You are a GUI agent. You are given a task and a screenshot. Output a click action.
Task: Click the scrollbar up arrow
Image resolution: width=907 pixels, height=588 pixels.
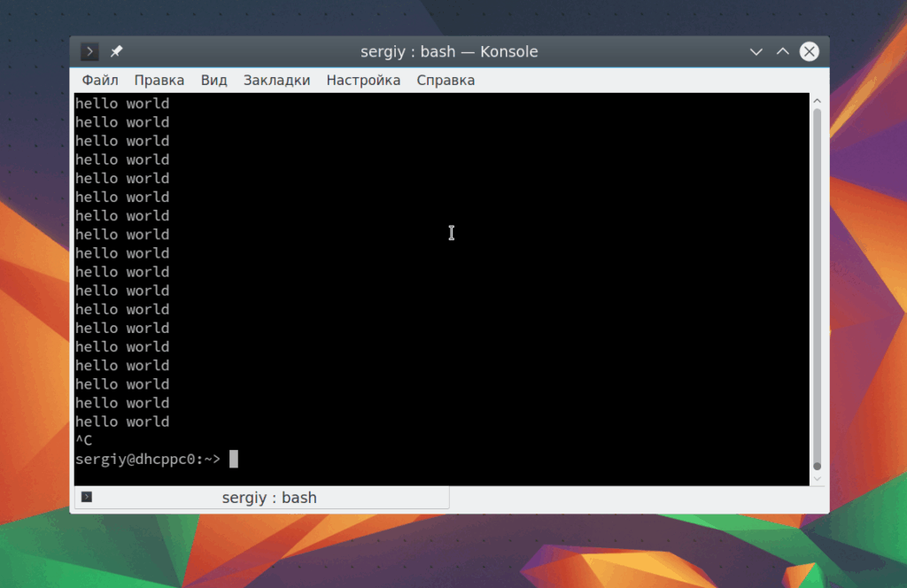[817, 101]
